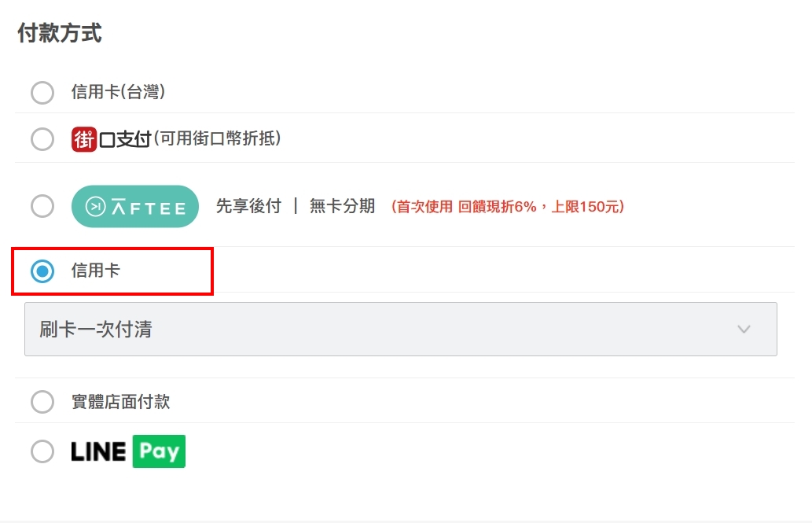Click the black LINE wordmark

point(98,451)
